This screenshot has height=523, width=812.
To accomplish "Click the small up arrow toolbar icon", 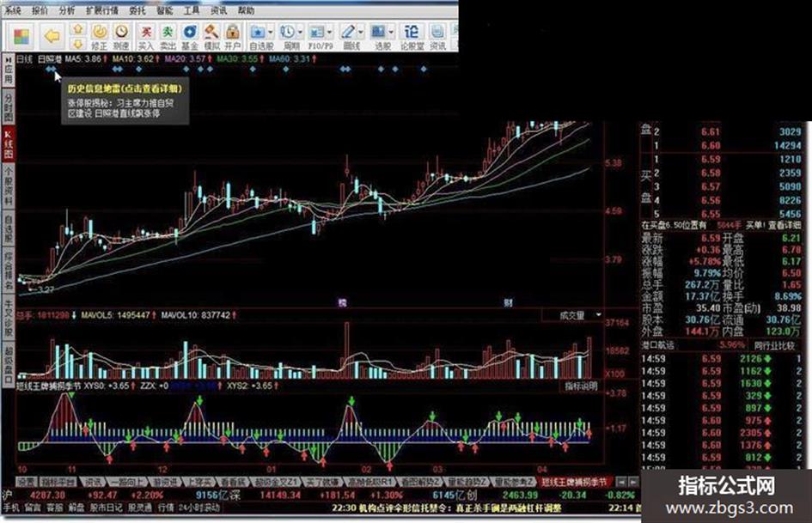I will tap(77, 29).
